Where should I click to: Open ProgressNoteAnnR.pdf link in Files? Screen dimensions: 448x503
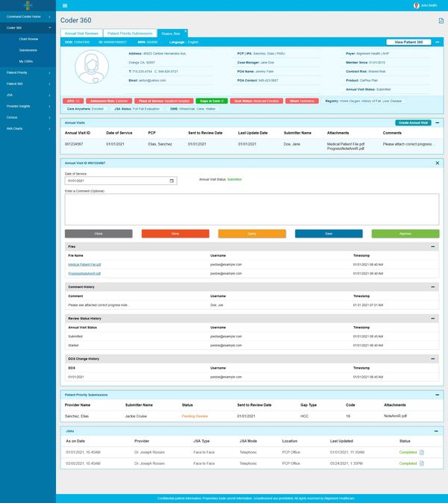pyautogui.click(x=84, y=274)
